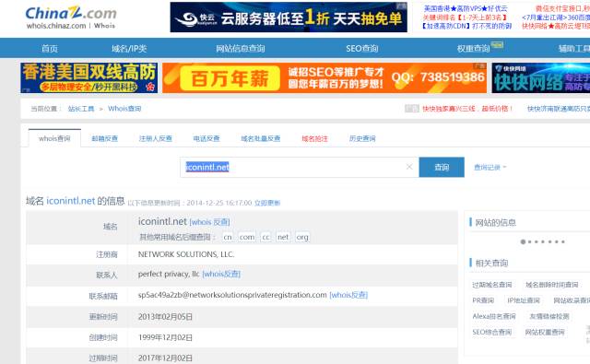Click the PR查询 related link
The image size is (590, 364).
pyautogui.click(x=483, y=300)
